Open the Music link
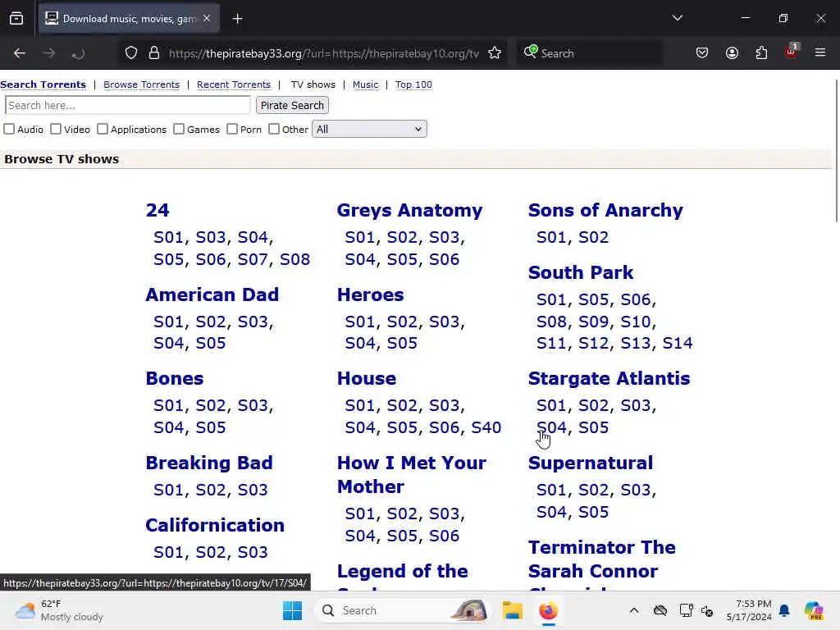840x630 pixels. tap(365, 84)
